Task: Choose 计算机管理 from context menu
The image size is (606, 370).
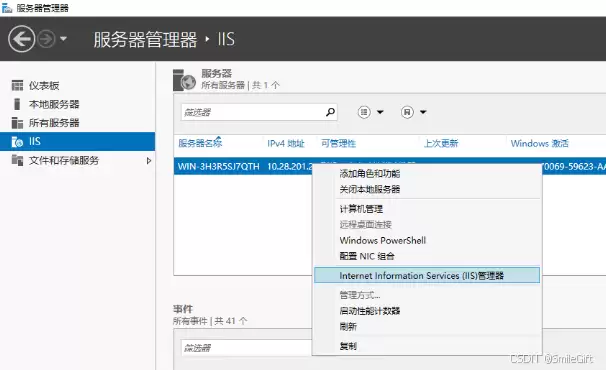Action: (361, 209)
